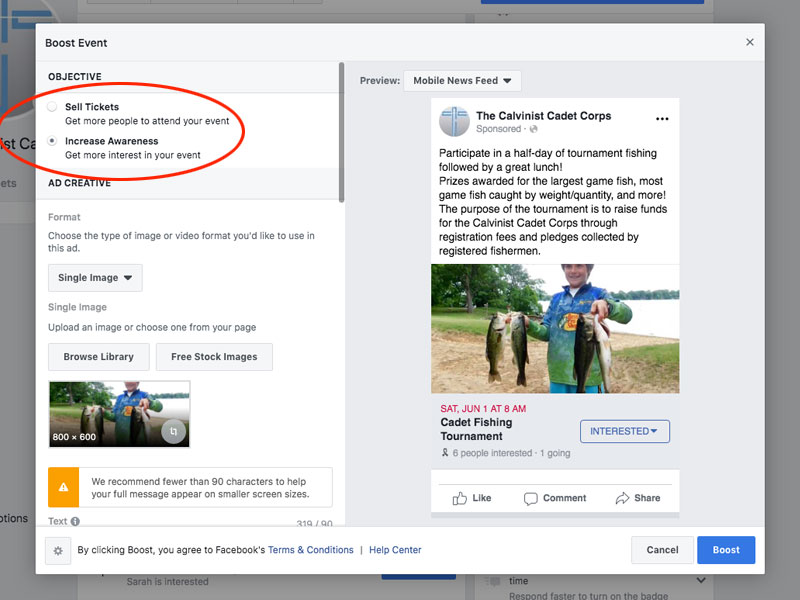800x600 pixels.
Task: Click the AD CREATIVE section header
Action: [x=79, y=183]
